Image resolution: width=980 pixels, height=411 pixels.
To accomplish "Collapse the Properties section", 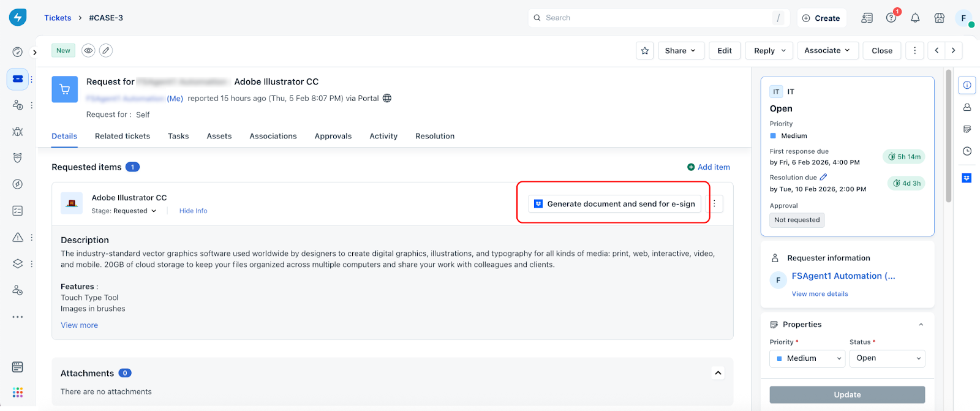I will pos(921,325).
